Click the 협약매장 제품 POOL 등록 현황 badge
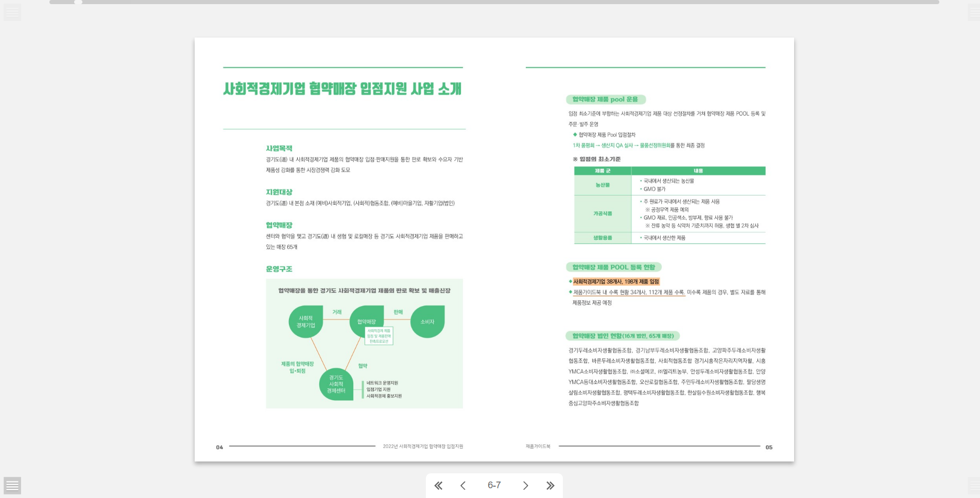The width and height of the screenshot is (980, 498). 613,267
